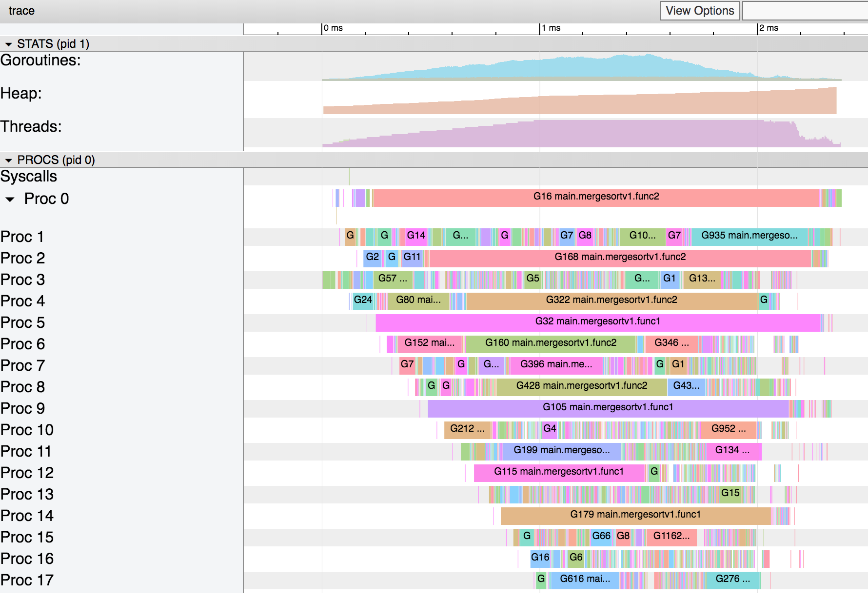The image size is (868, 601).
Task: Click the Proc 13 row label
Action: tap(27, 494)
